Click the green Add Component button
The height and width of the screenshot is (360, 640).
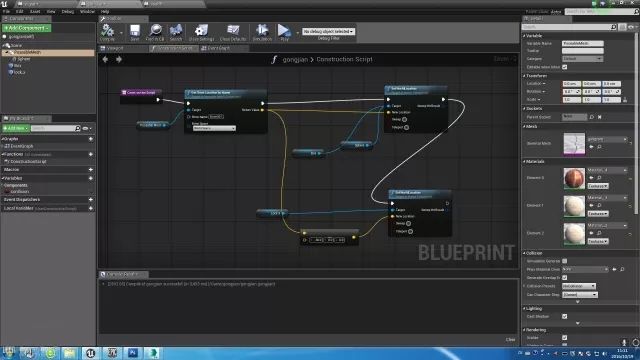click(x=27, y=28)
